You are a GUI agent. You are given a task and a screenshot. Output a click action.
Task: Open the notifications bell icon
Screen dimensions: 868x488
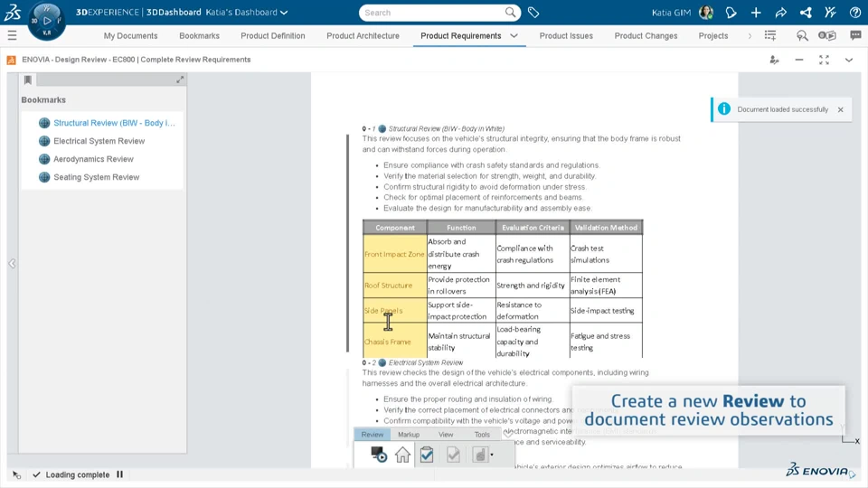pos(731,12)
